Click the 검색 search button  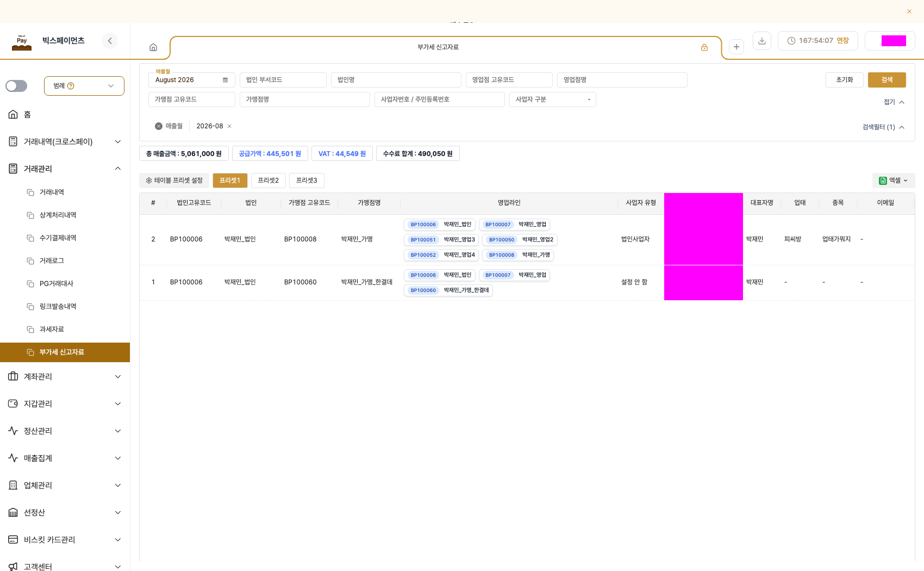(x=887, y=80)
